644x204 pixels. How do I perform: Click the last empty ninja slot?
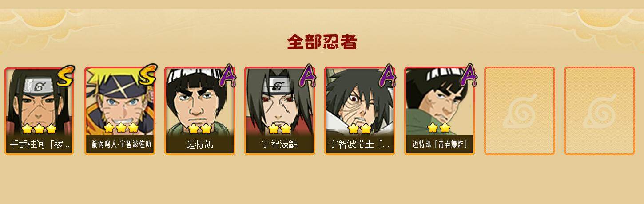600,111
